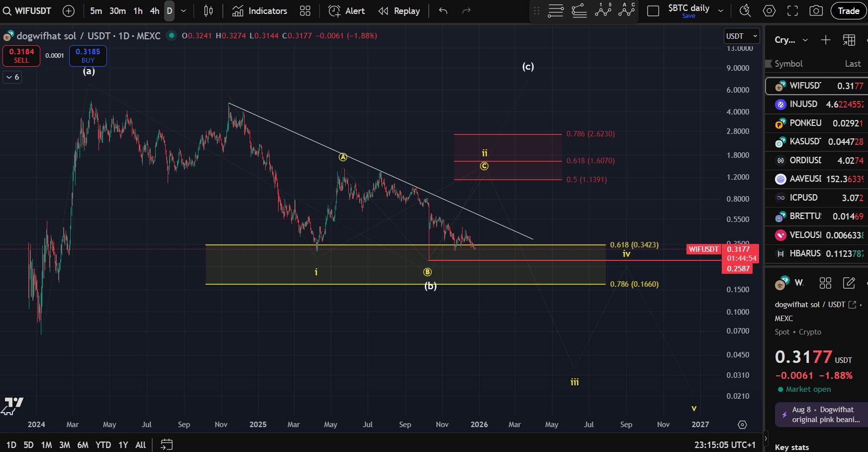Screen dimensions: 868x452
Task: Open the Indicators dialog
Action: (260, 11)
